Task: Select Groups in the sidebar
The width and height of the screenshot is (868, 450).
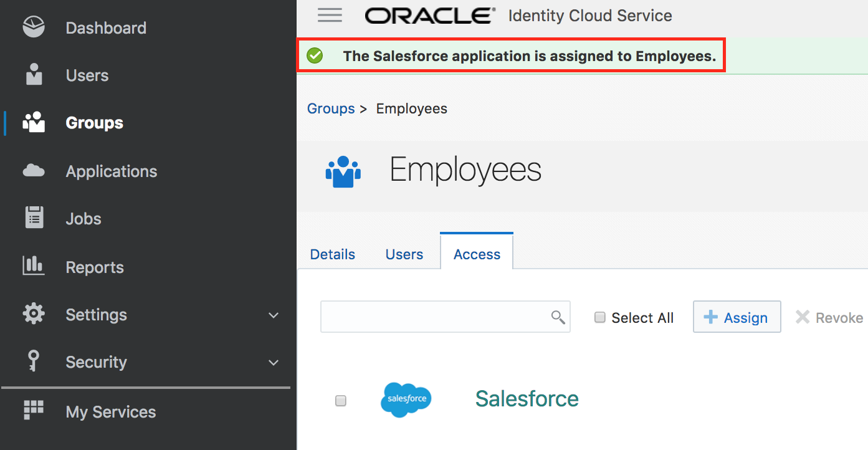Action: point(95,123)
